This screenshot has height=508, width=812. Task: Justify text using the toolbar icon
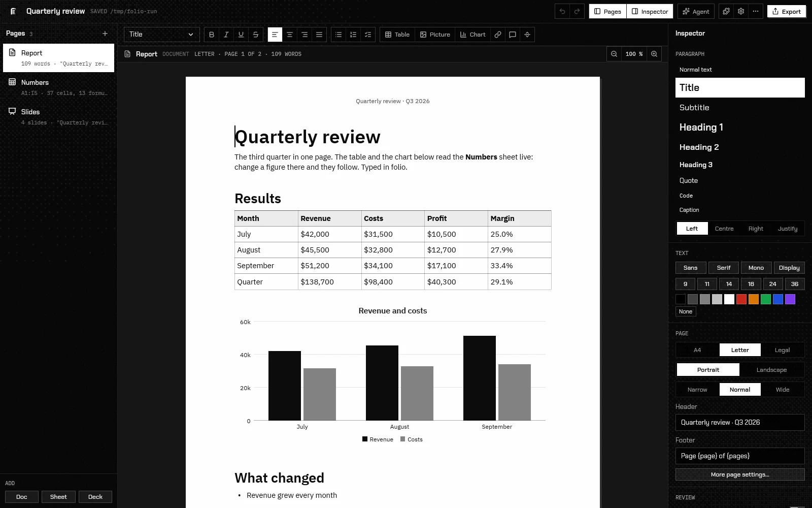(319, 35)
